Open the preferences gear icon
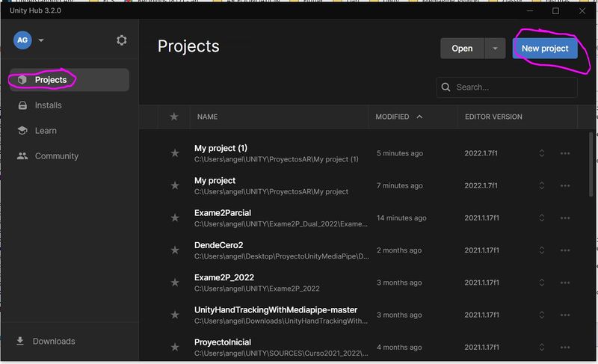The image size is (598, 364). click(x=121, y=40)
